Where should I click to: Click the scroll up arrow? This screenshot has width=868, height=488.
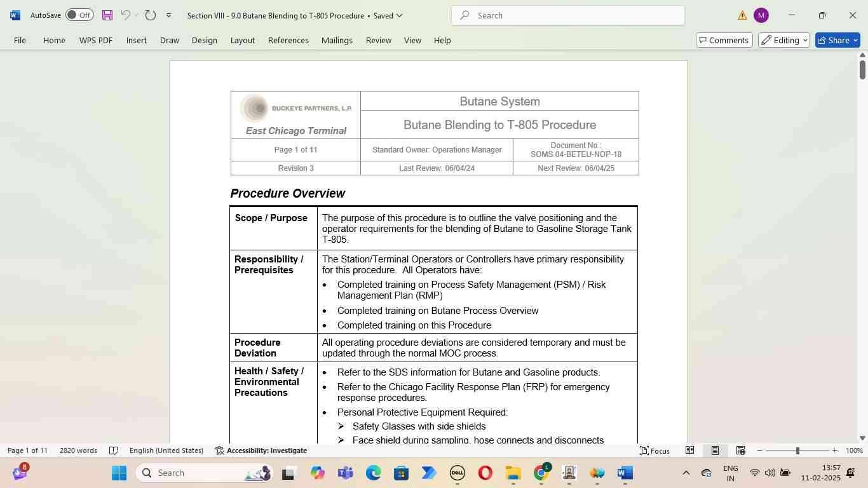coord(862,55)
